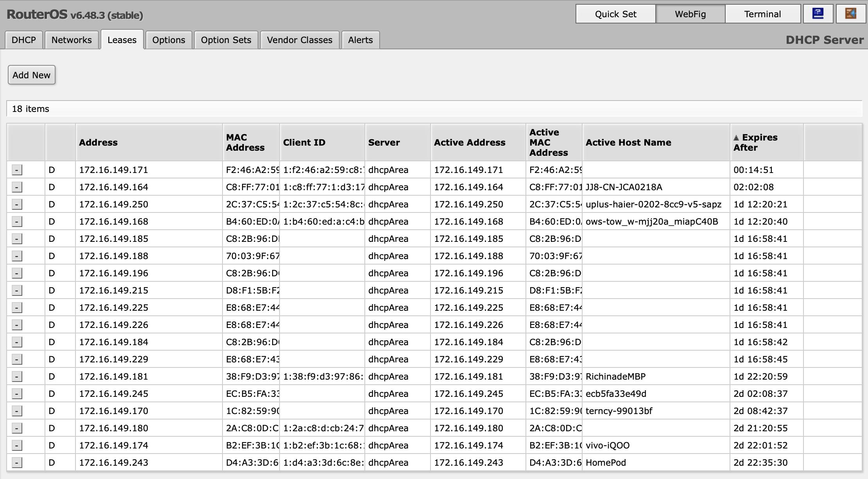Sort by Active Host Name header
The image size is (868, 479).
628,142
